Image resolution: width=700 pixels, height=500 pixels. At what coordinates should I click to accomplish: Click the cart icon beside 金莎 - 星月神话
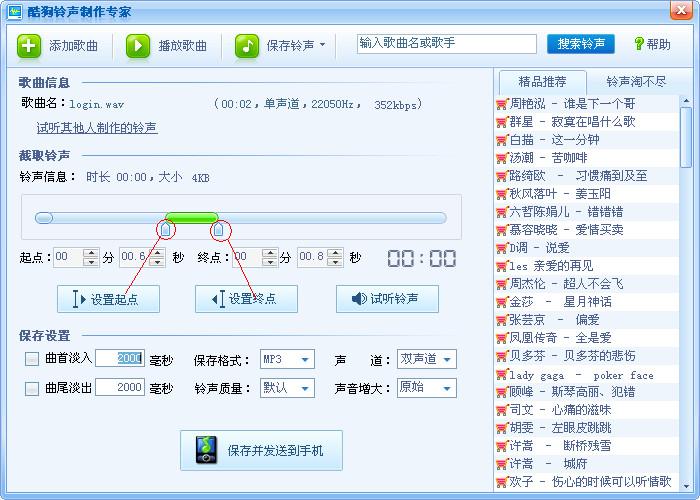point(502,303)
